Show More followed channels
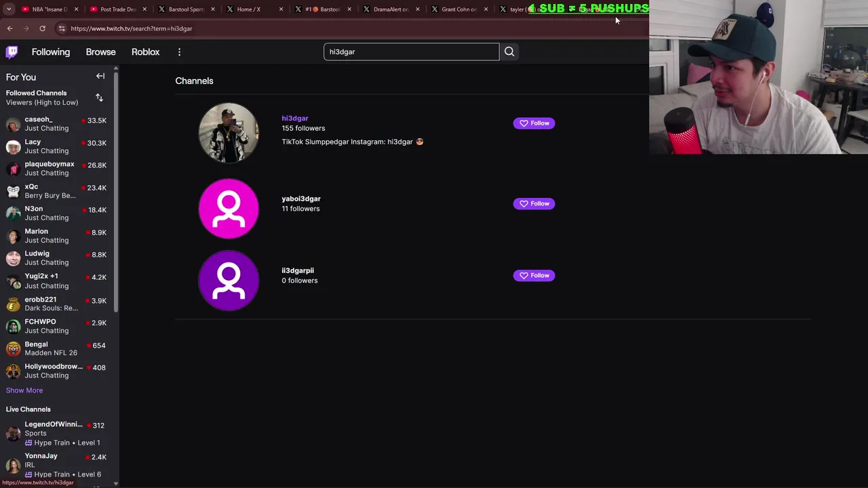This screenshot has width=868, height=488. (x=24, y=390)
